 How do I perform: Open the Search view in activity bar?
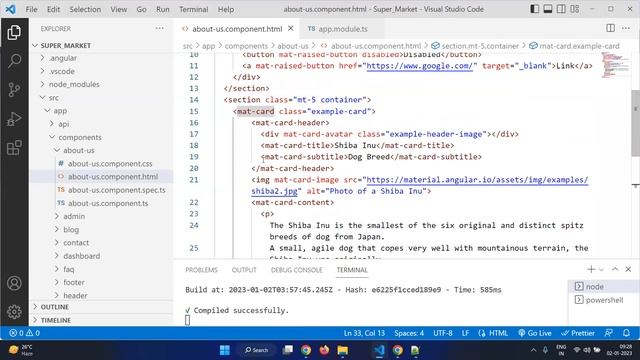[x=14, y=61]
